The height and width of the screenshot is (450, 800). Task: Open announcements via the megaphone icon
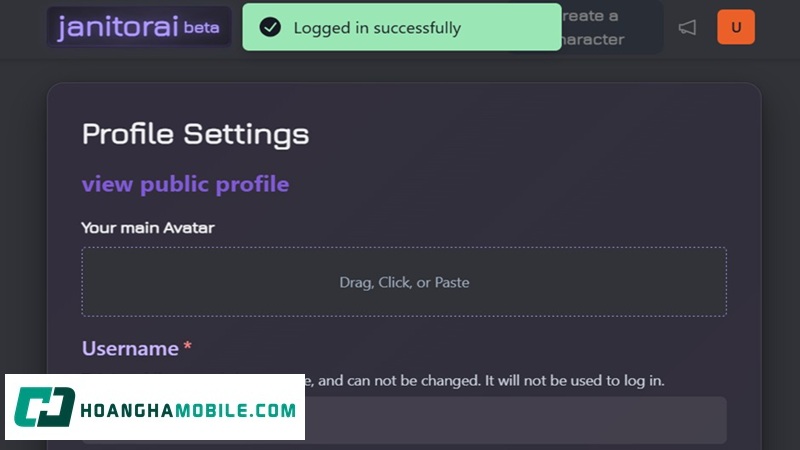click(x=687, y=28)
